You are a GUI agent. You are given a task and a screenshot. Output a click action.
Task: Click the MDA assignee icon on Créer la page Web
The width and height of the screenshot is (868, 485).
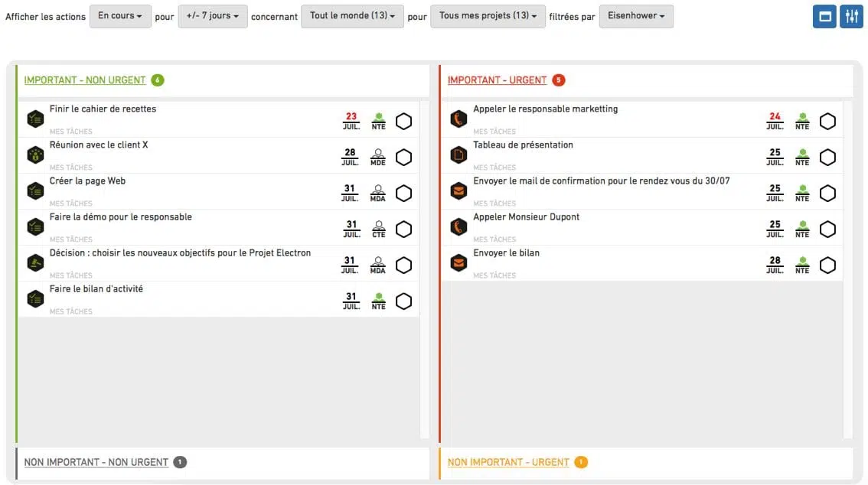378,193
